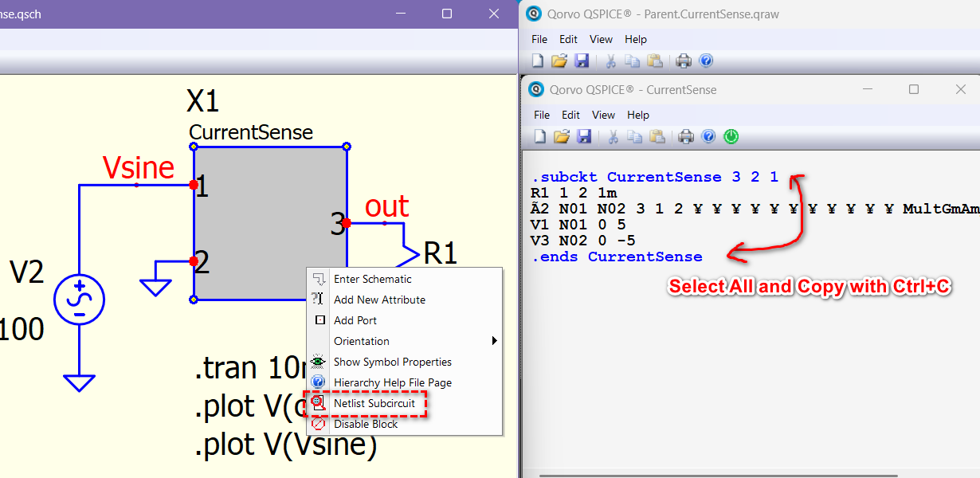Select Netlist Subcircuit from context menu
Image resolution: width=980 pixels, height=478 pixels.
[405, 403]
